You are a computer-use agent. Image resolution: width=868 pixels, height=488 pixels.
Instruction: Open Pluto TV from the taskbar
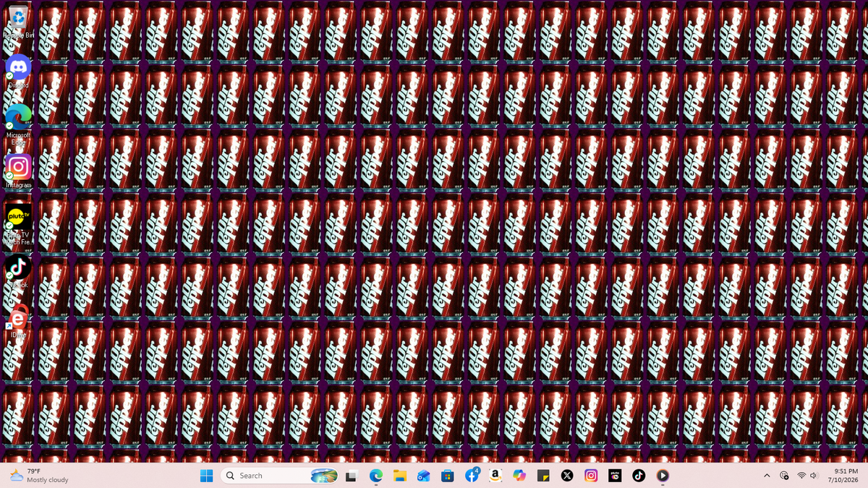(x=615, y=476)
